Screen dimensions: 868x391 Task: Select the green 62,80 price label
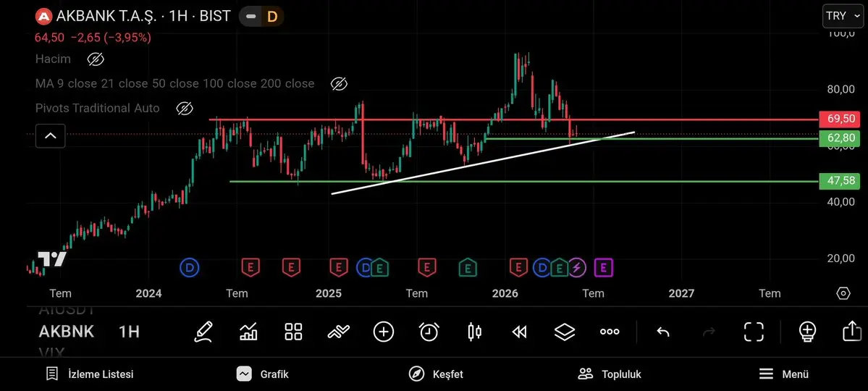[841, 138]
